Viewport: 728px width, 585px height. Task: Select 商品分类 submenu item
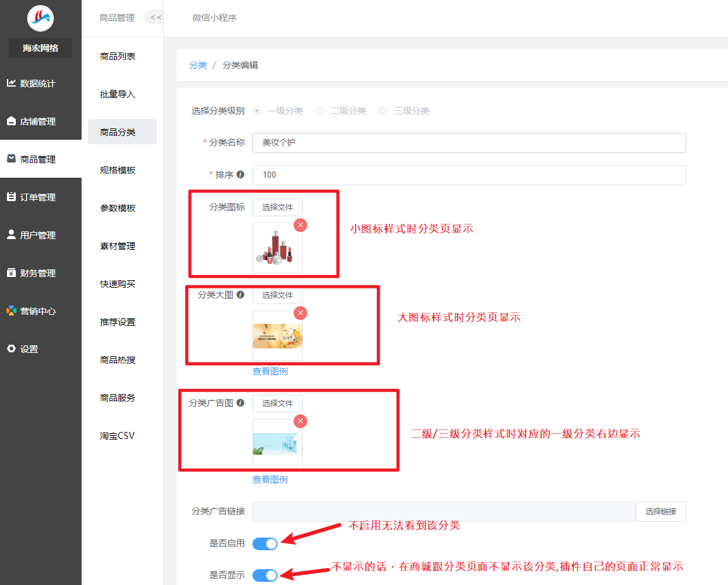click(122, 132)
